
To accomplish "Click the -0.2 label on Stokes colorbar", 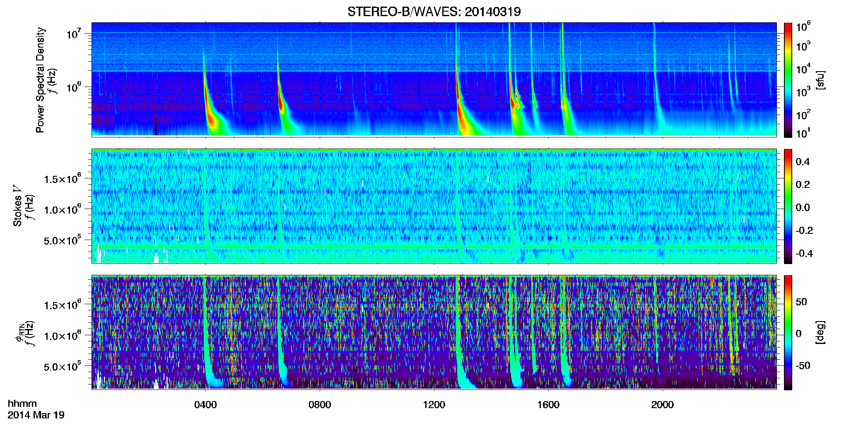I will [x=804, y=230].
